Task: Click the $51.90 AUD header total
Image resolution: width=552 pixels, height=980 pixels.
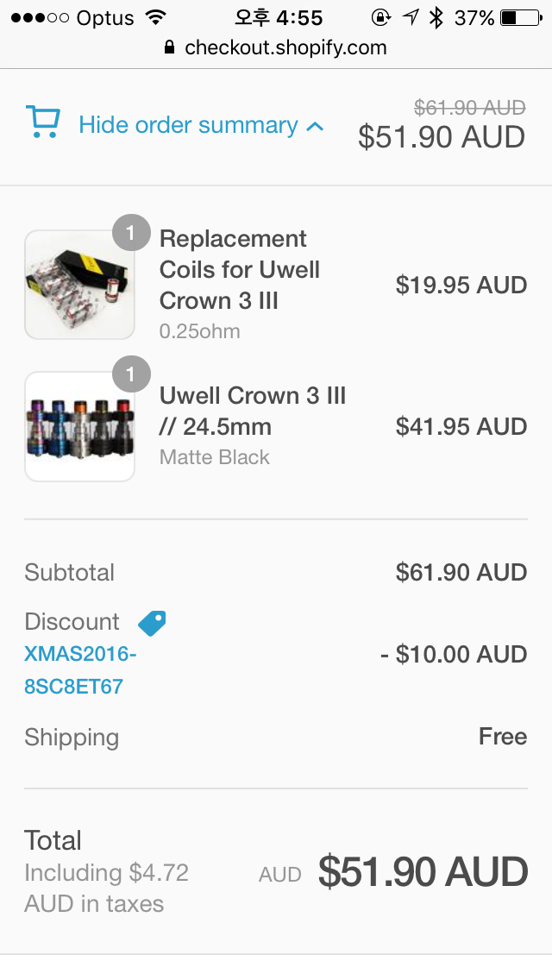Action: coord(442,137)
